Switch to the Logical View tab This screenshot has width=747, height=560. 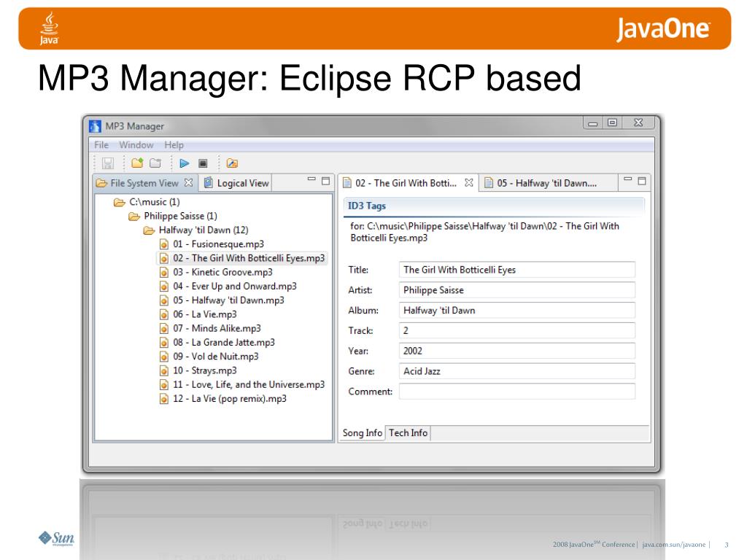coord(237,183)
